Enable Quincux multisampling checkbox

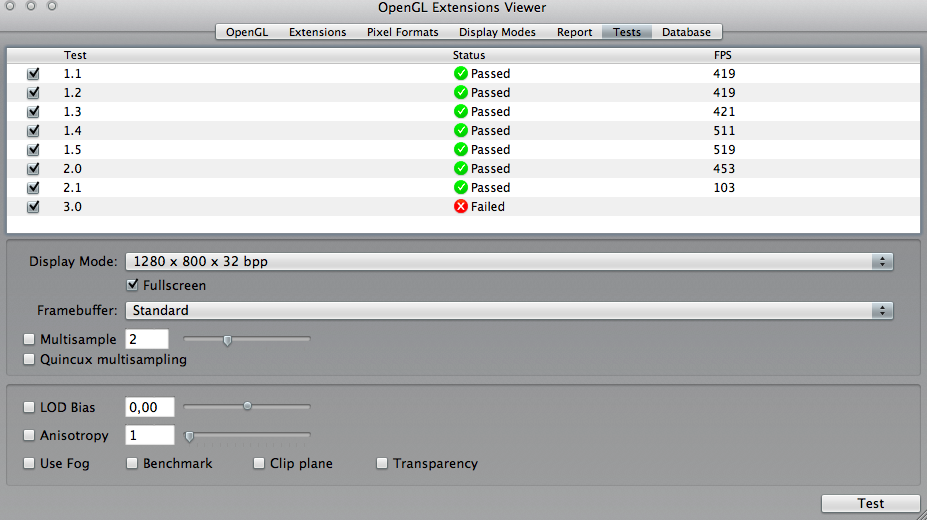[x=29, y=359]
